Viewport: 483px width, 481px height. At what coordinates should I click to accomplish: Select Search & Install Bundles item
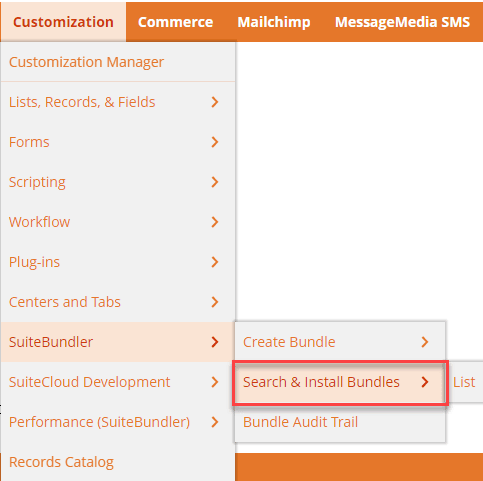(340, 382)
